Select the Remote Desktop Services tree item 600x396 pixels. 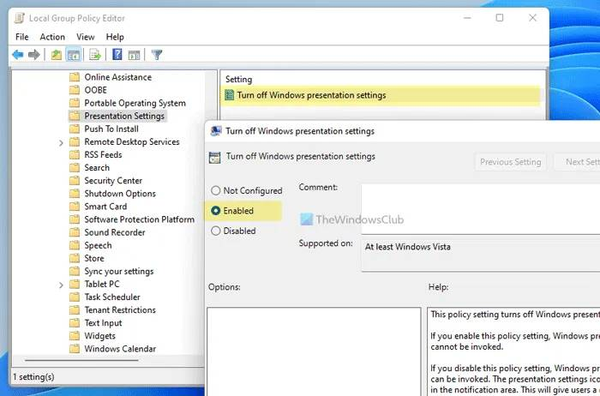132,142
